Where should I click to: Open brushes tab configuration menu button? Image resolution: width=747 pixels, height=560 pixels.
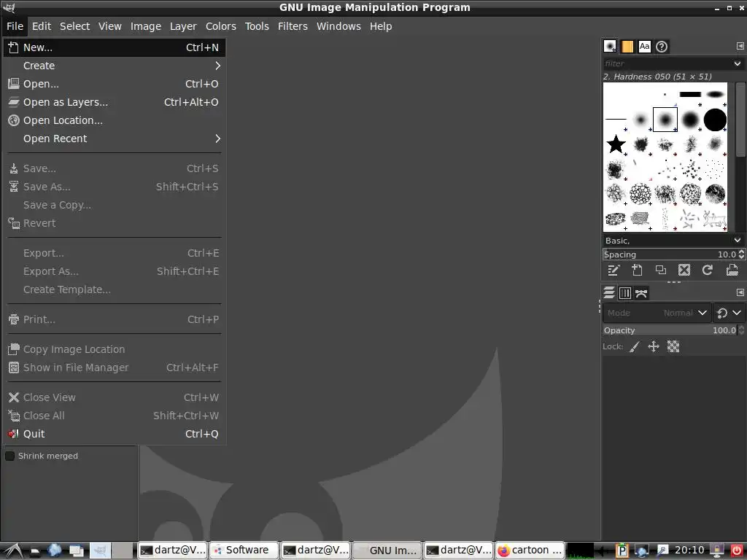point(740,46)
